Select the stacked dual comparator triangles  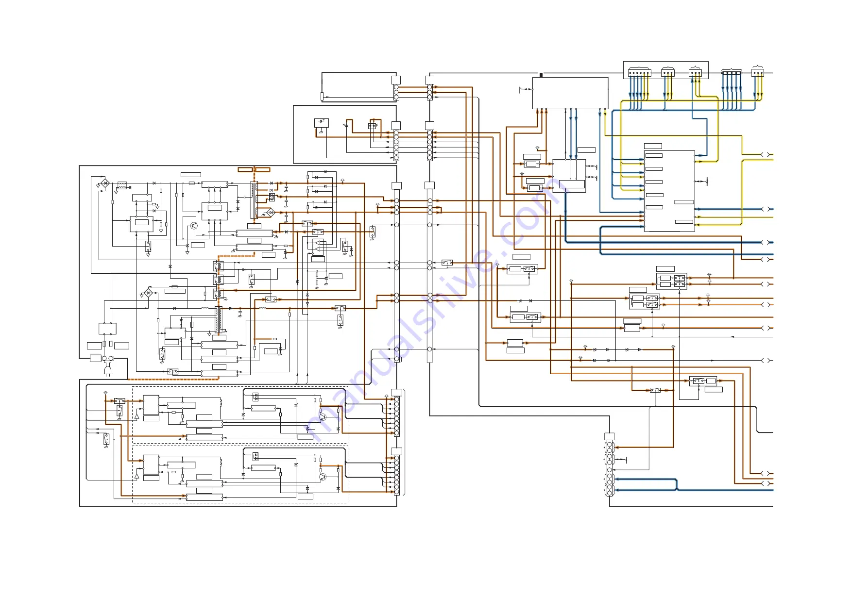[317, 245]
